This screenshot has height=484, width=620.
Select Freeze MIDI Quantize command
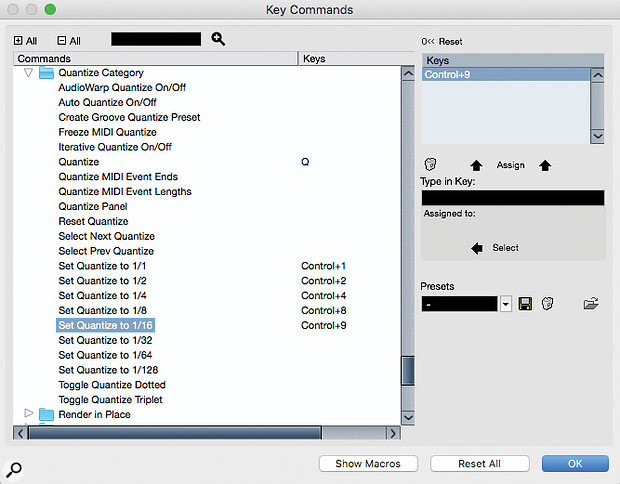[107, 132]
